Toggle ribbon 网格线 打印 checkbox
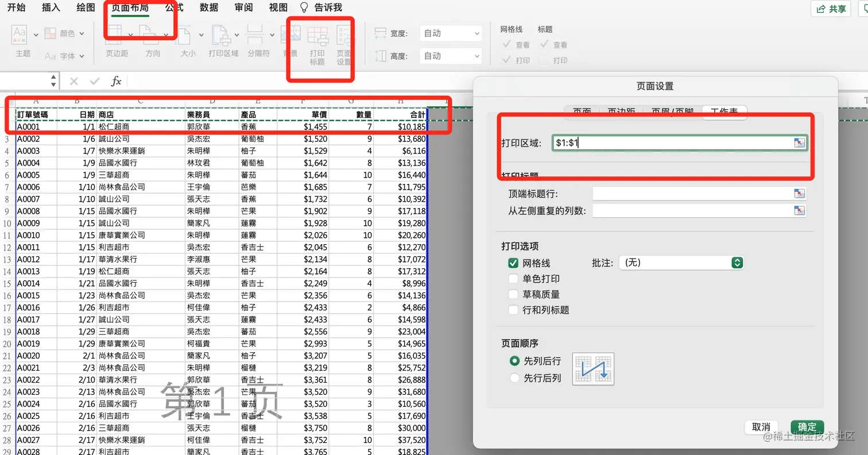 (506, 60)
